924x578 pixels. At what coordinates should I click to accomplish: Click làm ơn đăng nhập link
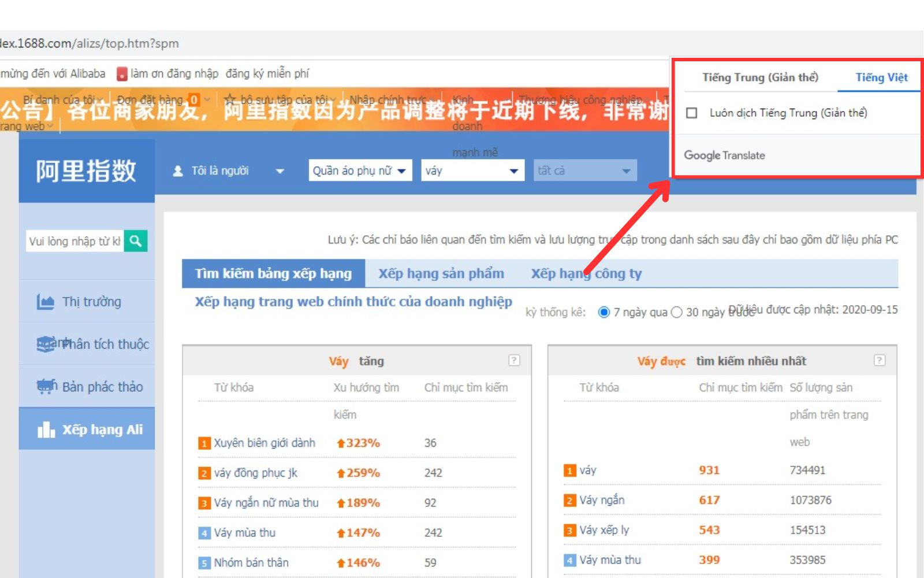[174, 73]
